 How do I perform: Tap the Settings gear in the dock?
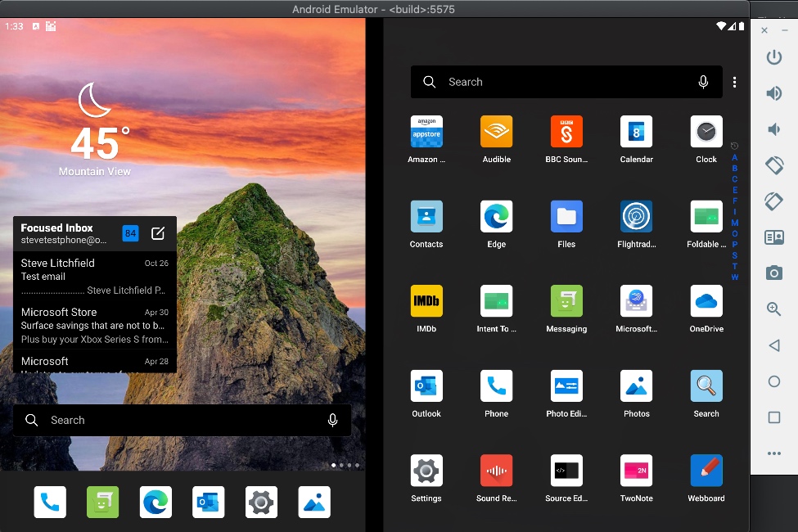(x=262, y=503)
